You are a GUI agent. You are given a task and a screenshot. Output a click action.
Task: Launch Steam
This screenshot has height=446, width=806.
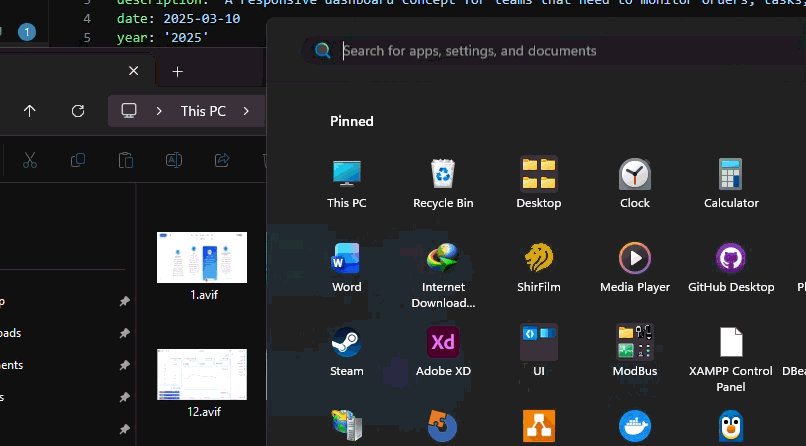(346, 351)
